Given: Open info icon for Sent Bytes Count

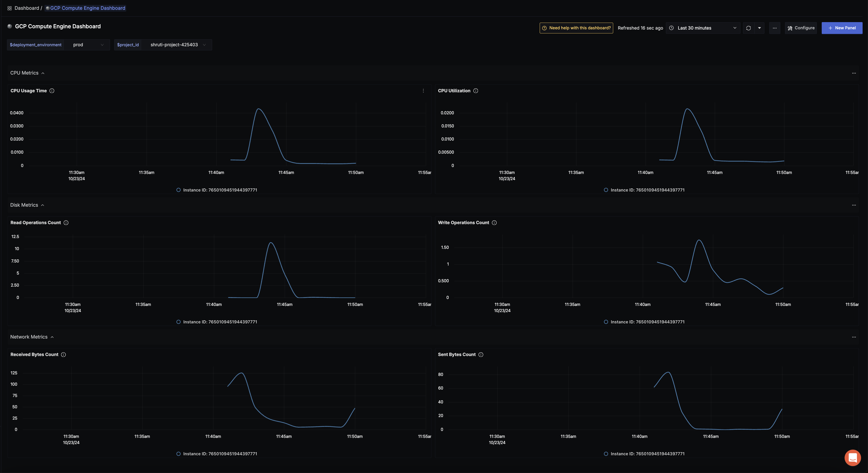Looking at the screenshot, I should (x=481, y=354).
